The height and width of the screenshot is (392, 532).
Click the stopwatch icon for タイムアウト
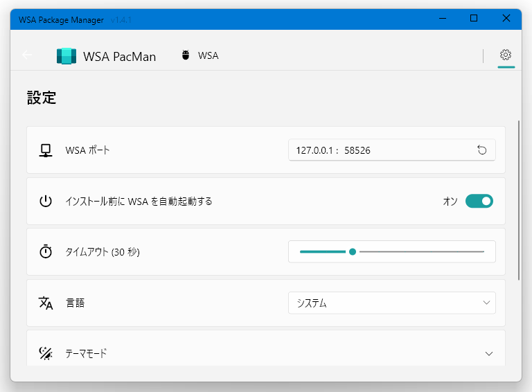(46, 251)
